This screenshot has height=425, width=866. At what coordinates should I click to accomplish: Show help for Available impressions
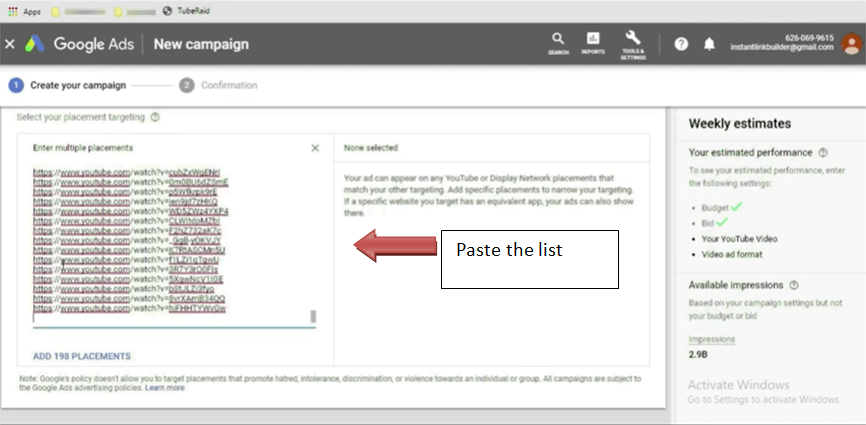click(794, 285)
